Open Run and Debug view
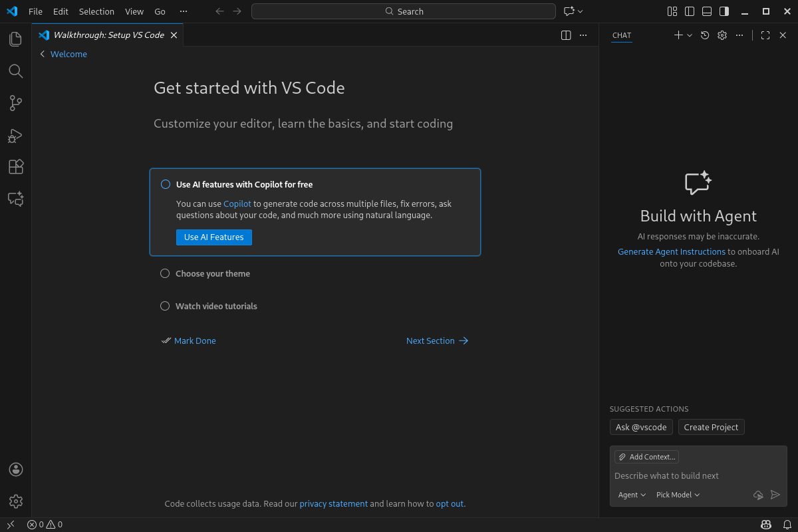Screen dimensions: 798x532 [x=16, y=136]
